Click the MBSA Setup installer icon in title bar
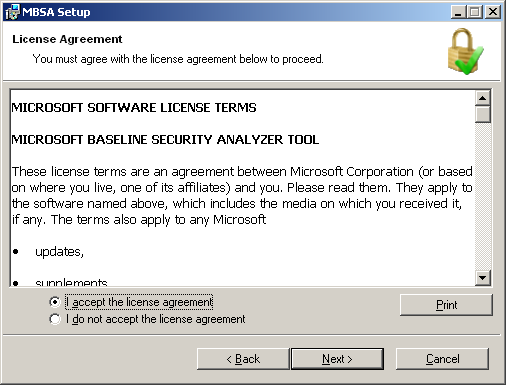This screenshot has height=385, width=506. click(x=13, y=12)
